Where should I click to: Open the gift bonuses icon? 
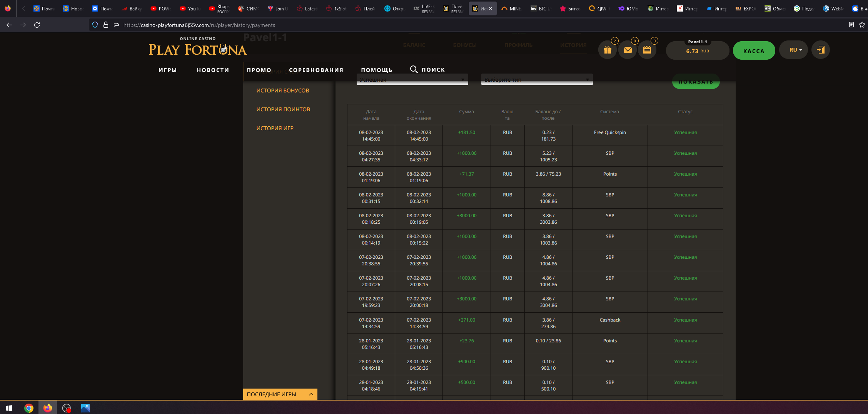click(608, 50)
